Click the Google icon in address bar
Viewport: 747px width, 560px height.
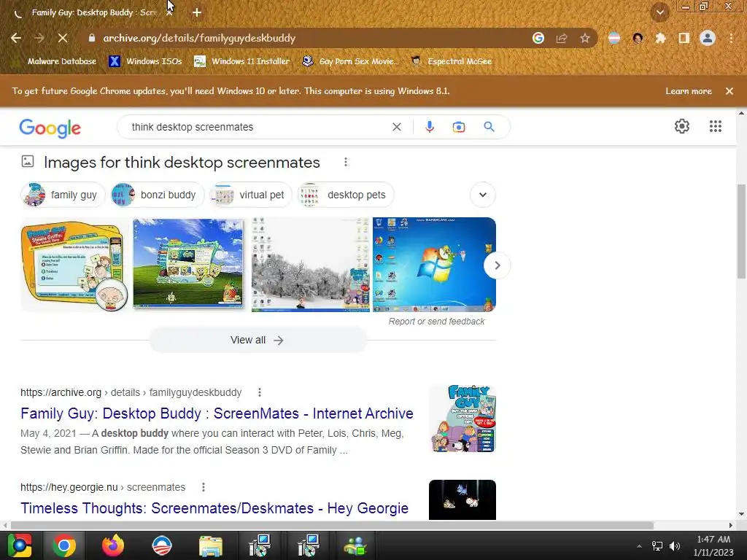coord(538,38)
